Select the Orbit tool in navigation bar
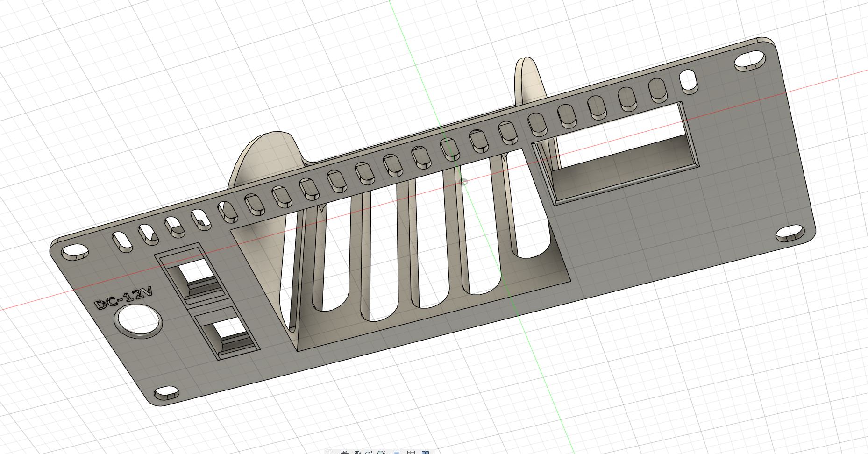This screenshot has height=454, width=868. click(329, 452)
